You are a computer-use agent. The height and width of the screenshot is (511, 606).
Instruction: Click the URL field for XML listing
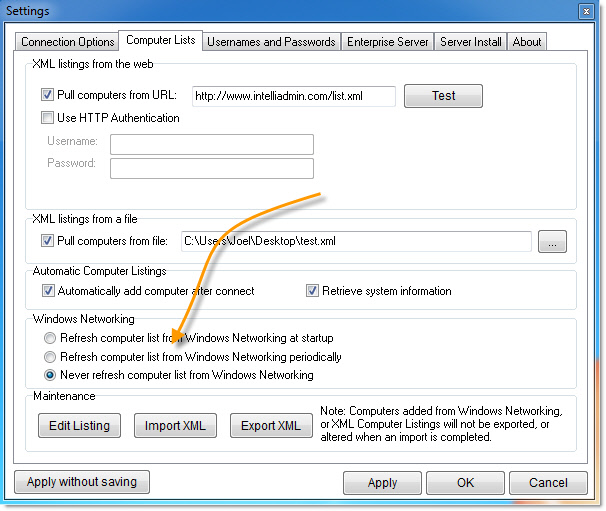(293, 96)
